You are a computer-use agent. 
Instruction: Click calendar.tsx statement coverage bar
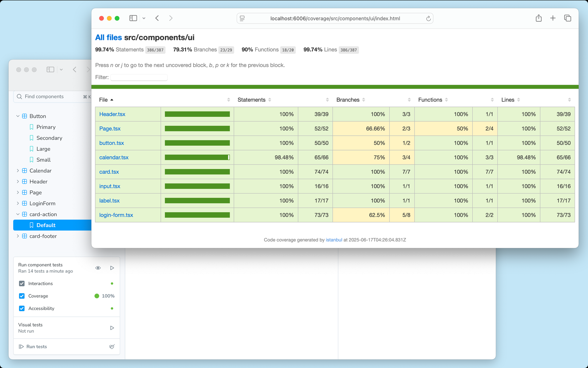click(197, 157)
